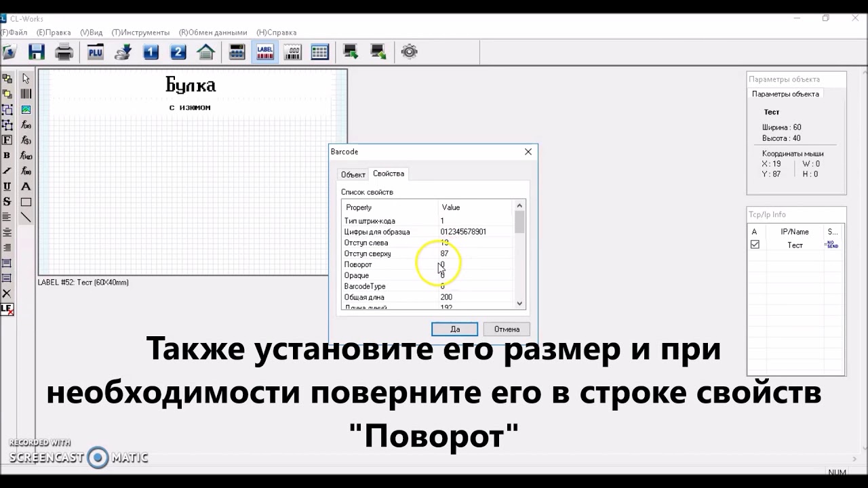The image size is (868, 488).
Task: Click the table grid icon
Action: pyautogui.click(x=319, y=52)
